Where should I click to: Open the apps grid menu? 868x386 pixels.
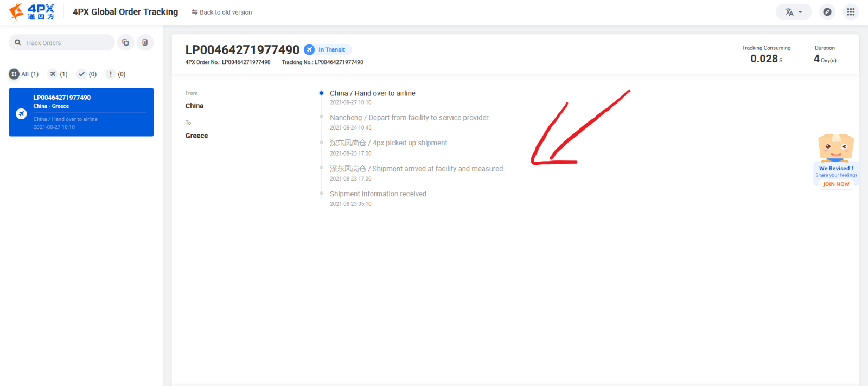pos(851,12)
